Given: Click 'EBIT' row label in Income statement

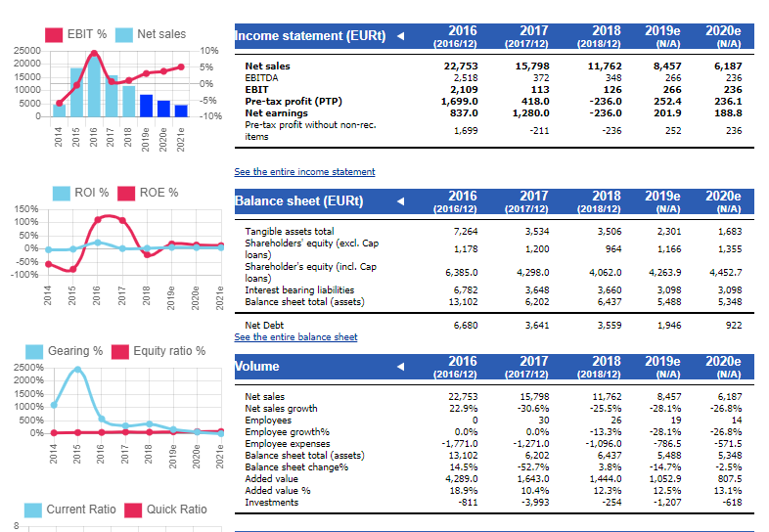Looking at the screenshot, I should coord(256,90).
